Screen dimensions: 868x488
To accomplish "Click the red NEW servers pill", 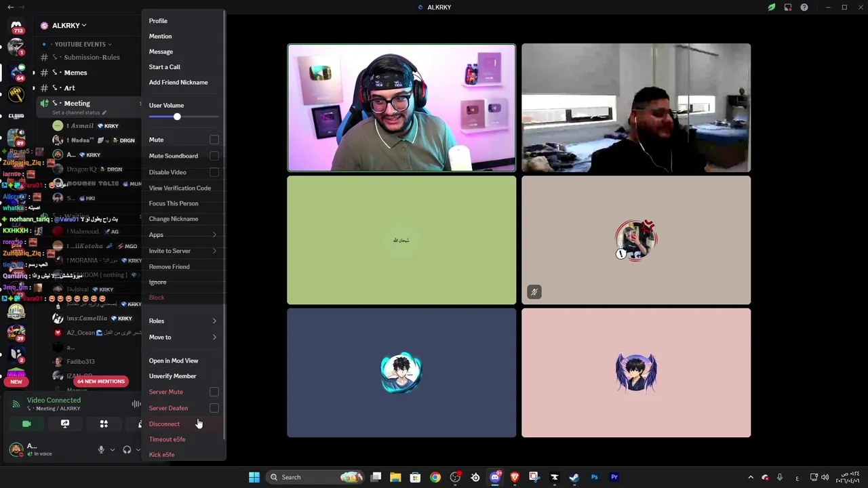I will 16,382.
